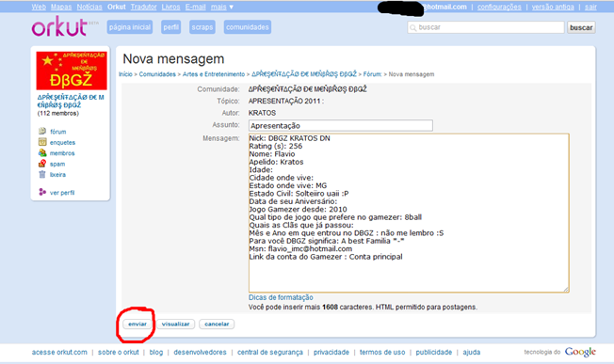Open E-mail link in top bar

click(x=195, y=7)
